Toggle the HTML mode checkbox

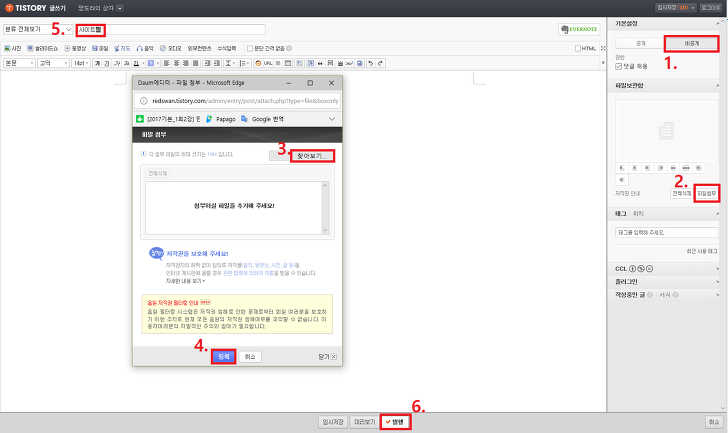click(578, 48)
